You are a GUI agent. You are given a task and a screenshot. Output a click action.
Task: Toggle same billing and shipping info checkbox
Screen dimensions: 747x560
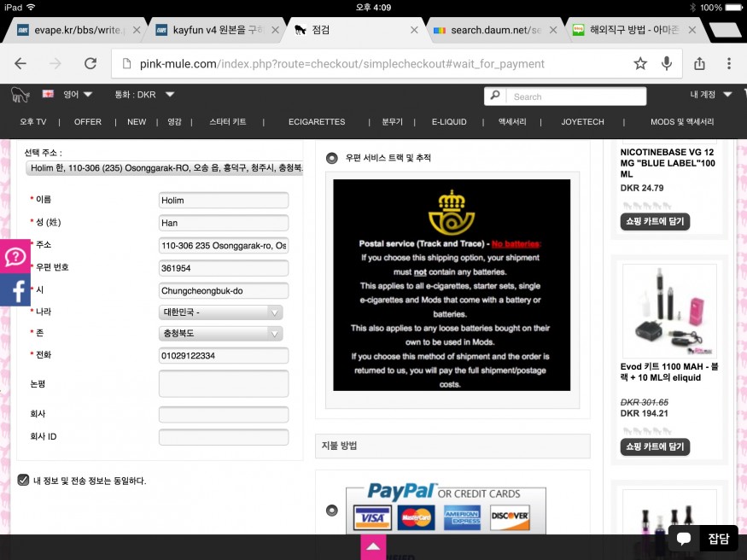pos(24,481)
